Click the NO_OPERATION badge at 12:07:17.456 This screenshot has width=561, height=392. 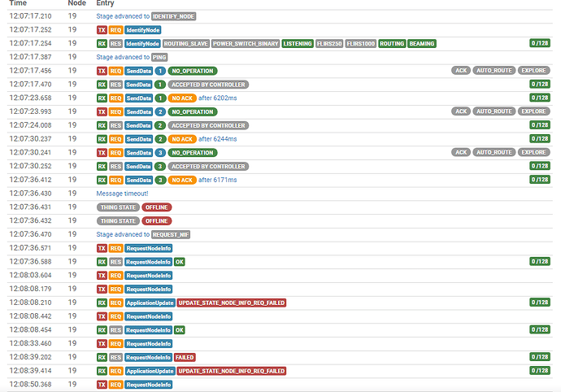point(193,71)
